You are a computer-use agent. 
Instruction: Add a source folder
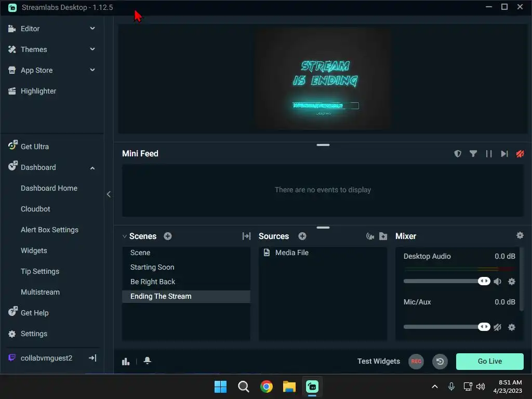tap(383, 236)
